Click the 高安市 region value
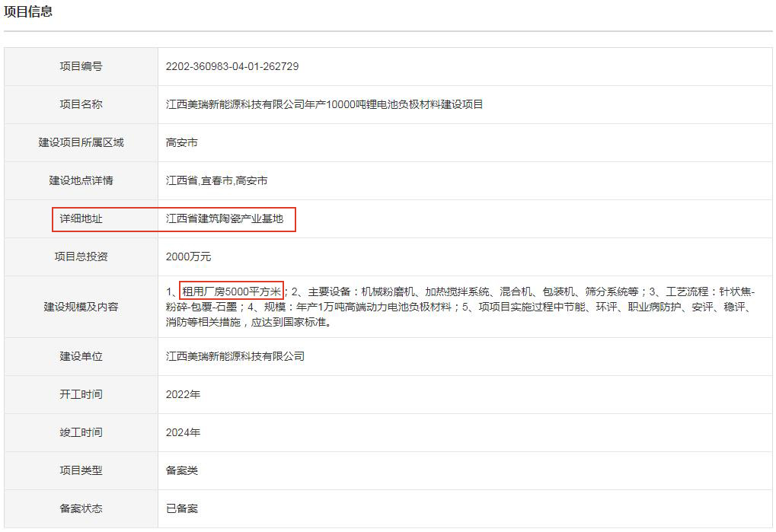The height and width of the screenshot is (532, 776). click(x=182, y=142)
